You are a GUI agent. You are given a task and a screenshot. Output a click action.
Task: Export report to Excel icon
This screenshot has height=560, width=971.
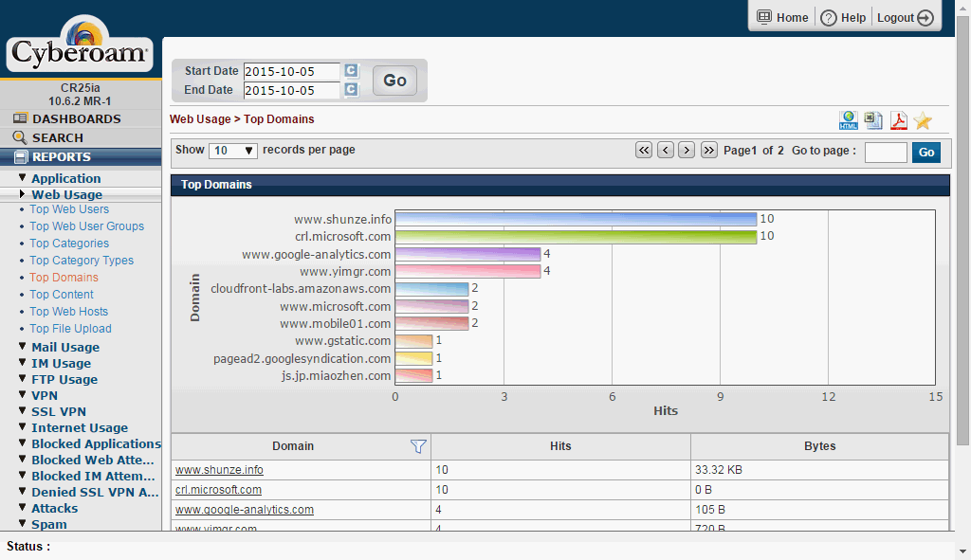pos(873,120)
